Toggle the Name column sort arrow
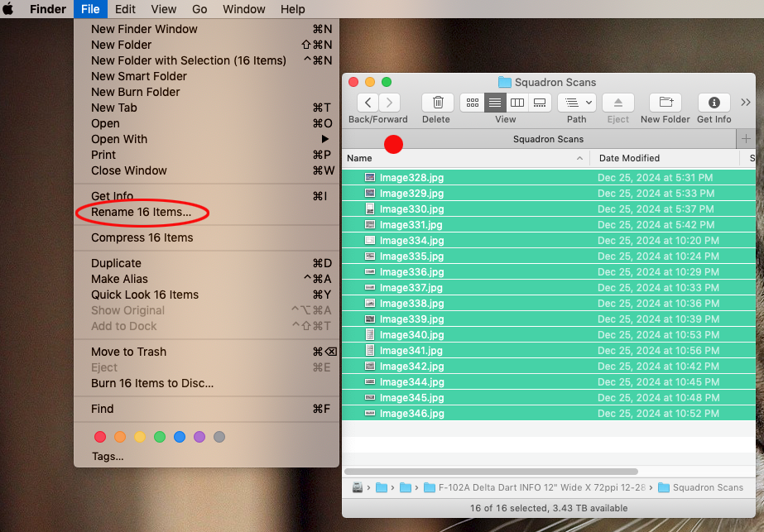The image size is (764, 532). click(x=579, y=158)
